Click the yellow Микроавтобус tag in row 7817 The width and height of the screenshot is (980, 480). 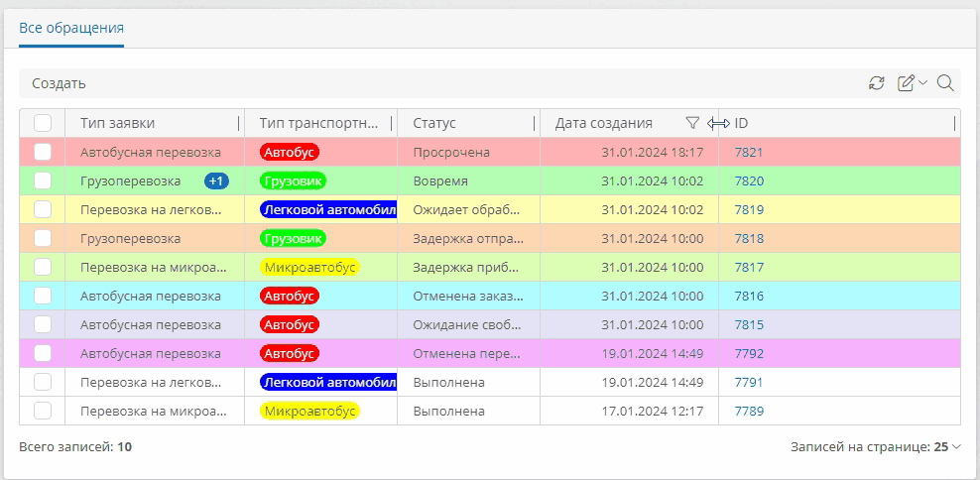308,268
